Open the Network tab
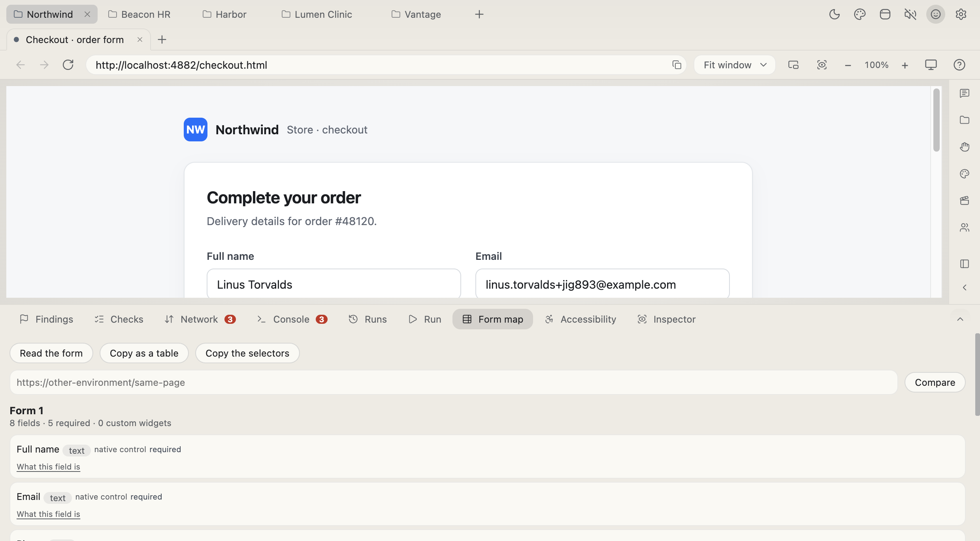 200,319
